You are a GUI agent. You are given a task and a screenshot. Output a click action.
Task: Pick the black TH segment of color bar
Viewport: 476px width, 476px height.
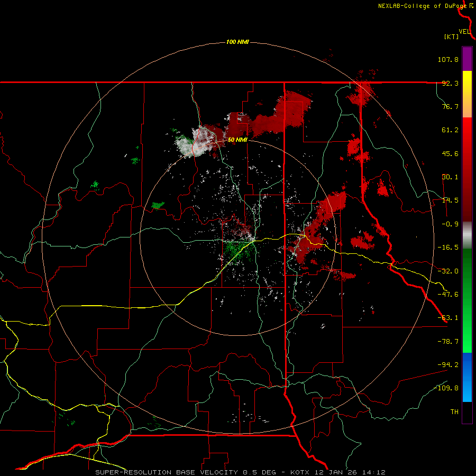pyautogui.click(x=467, y=413)
